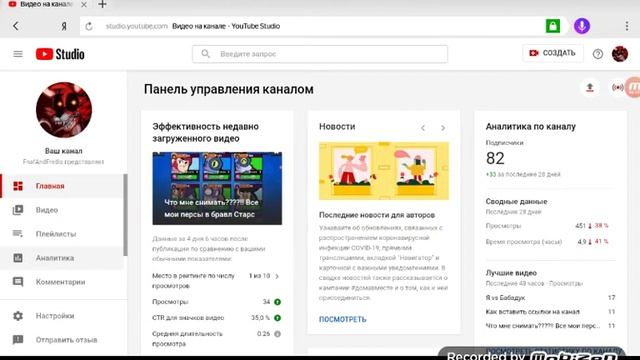
Task: Click the search magnifier icon
Action: (x=206, y=54)
